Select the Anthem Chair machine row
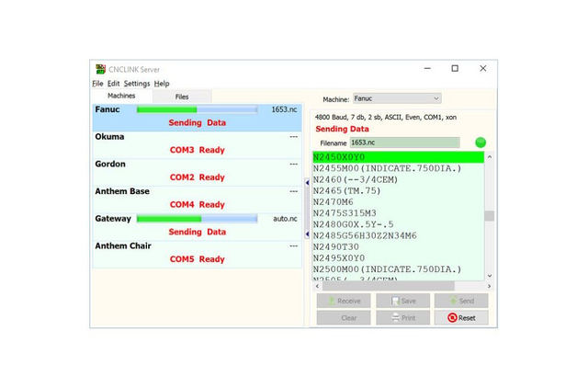Screen dimensions: 588x388 (197, 254)
